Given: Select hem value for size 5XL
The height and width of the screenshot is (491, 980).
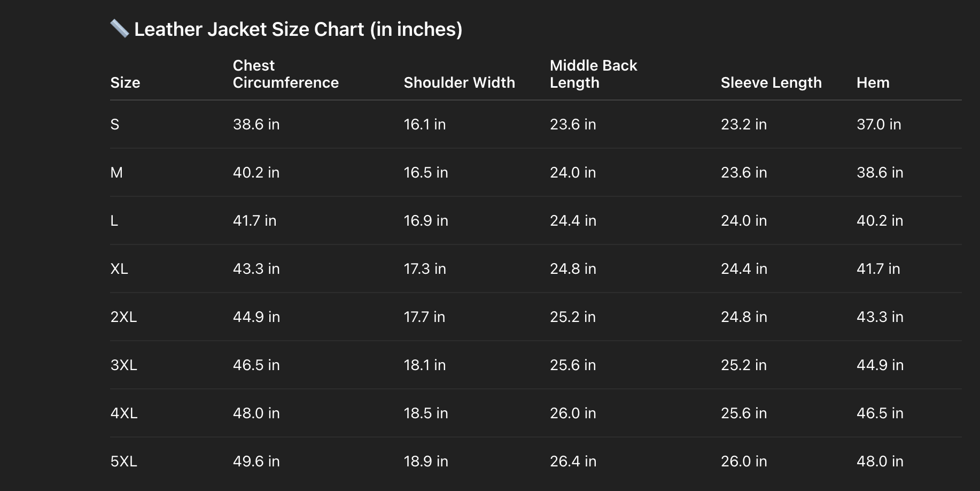Looking at the screenshot, I should [880, 462].
